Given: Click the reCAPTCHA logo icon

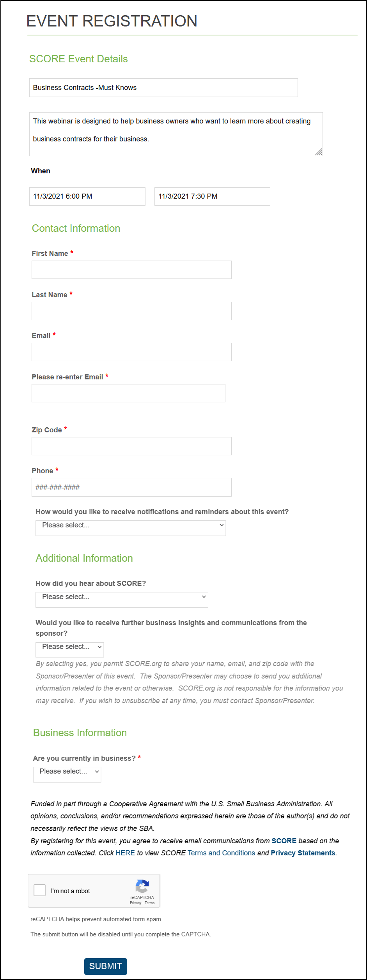Looking at the screenshot, I should [142, 886].
